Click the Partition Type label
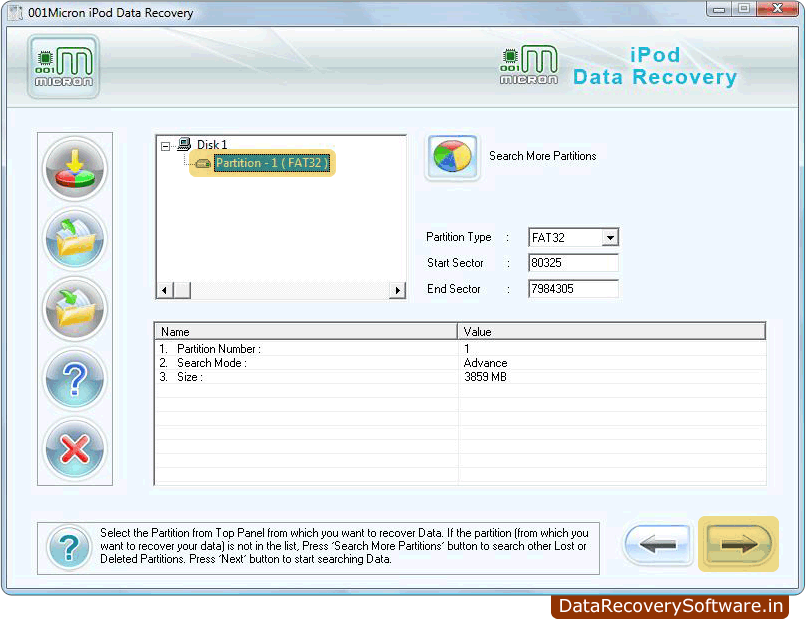Screen dimensions: 806x619 pyautogui.click(x=459, y=237)
